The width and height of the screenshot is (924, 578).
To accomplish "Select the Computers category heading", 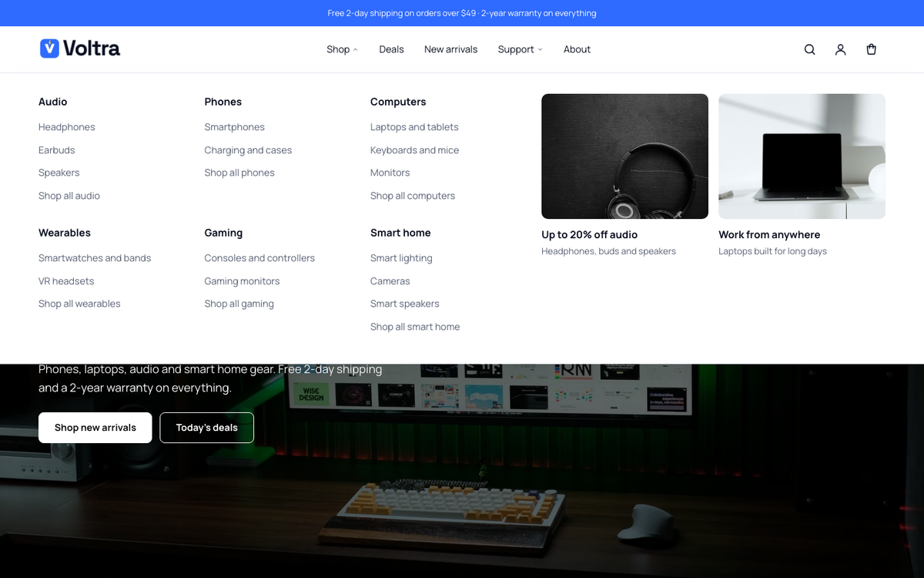I will click(x=398, y=102).
